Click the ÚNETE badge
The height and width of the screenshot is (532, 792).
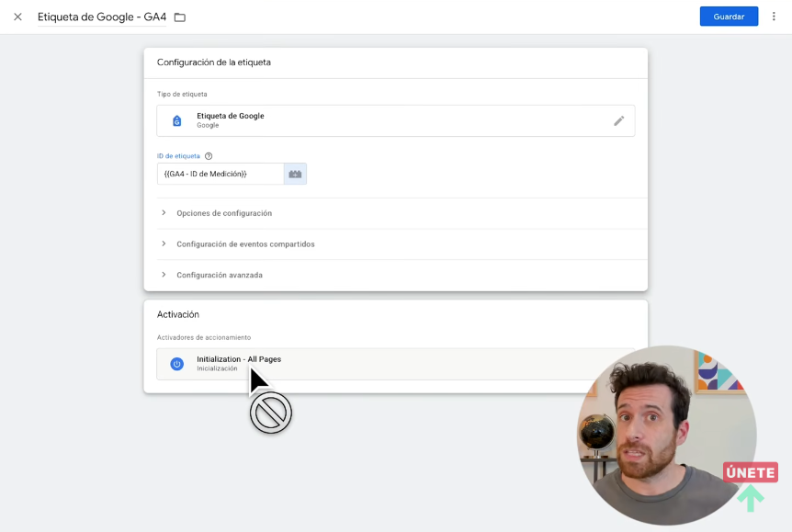750,472
